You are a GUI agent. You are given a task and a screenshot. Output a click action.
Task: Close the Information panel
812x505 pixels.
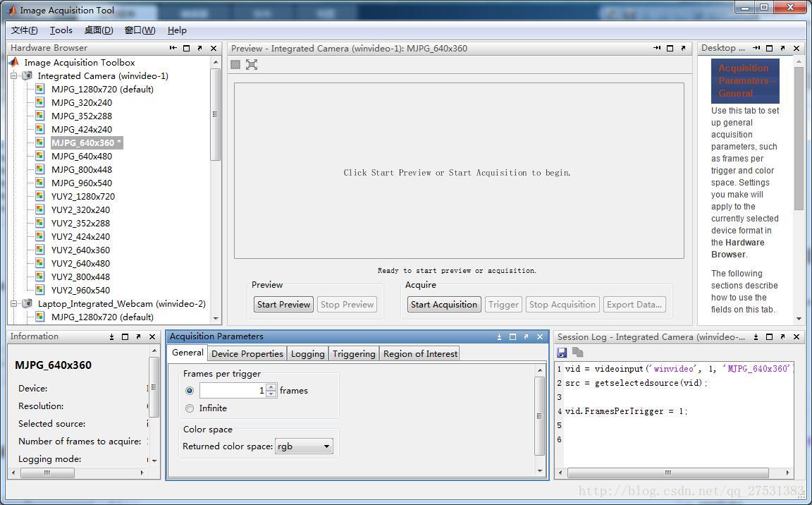pyautogui.click(x=152, y=336)
